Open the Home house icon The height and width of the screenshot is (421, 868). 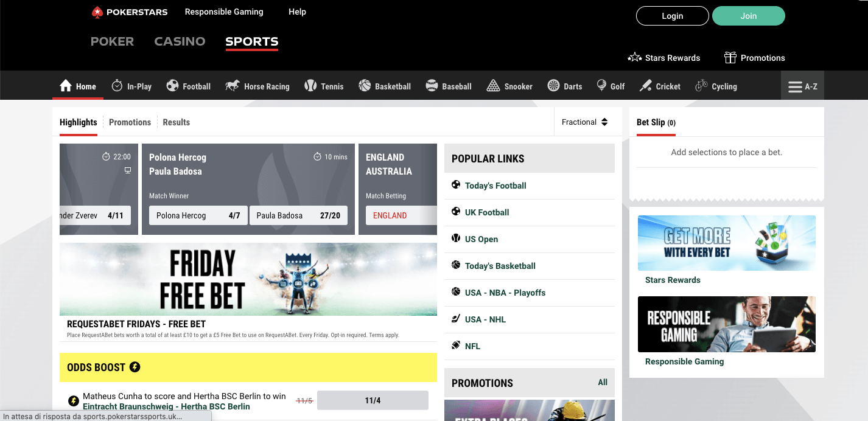coord(65,86)
